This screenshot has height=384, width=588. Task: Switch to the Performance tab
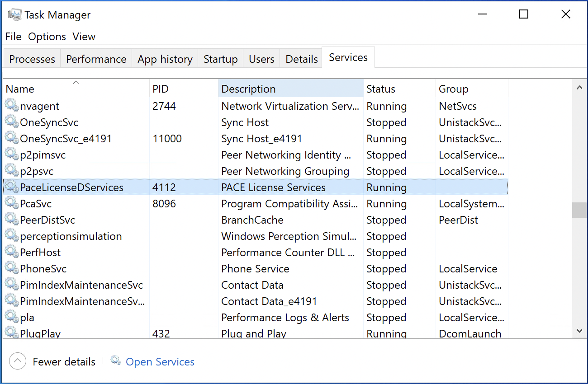(x=96, y=58)
